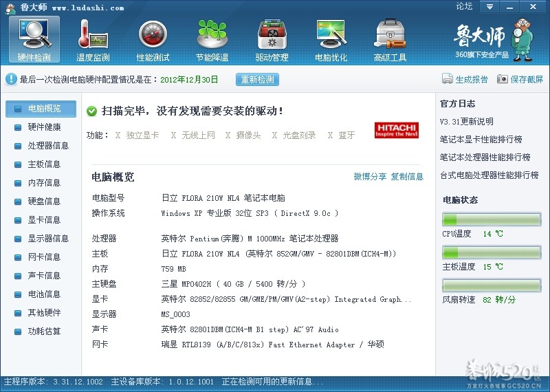Click the 独立显卡 feature indicator
550x392 pixels.
point(137,135)
